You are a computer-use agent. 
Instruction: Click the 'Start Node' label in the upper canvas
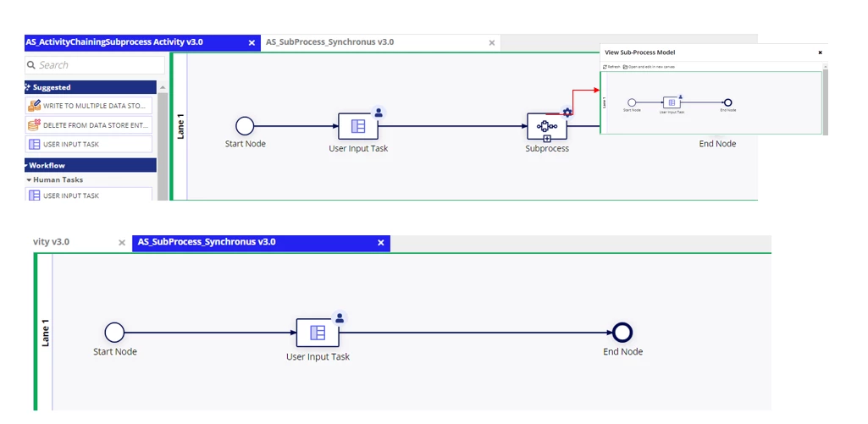[x=246, y=144]
